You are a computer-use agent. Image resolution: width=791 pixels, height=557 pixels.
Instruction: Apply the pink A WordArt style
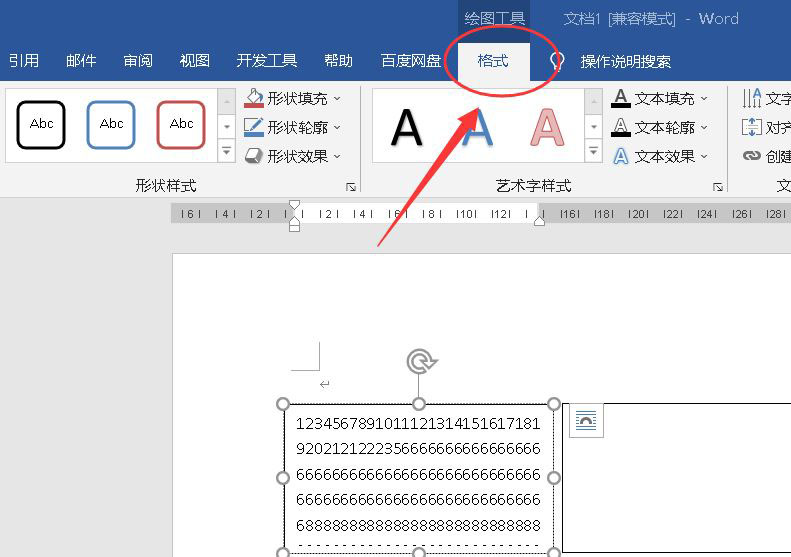tap(547, 127)
